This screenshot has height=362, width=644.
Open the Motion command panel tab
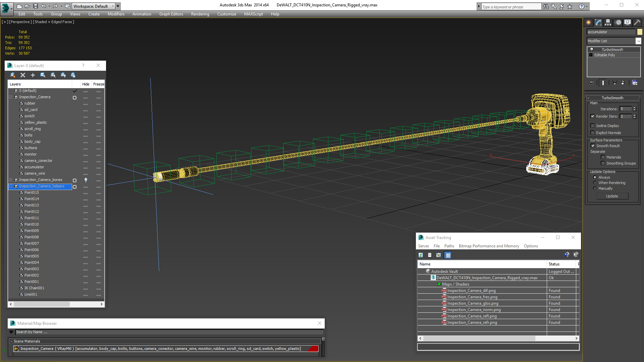618,22
